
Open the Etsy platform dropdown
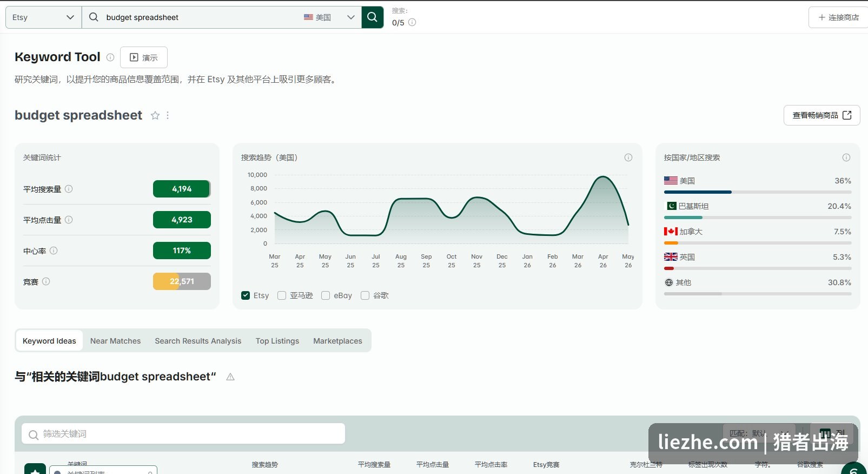[43, 17]
